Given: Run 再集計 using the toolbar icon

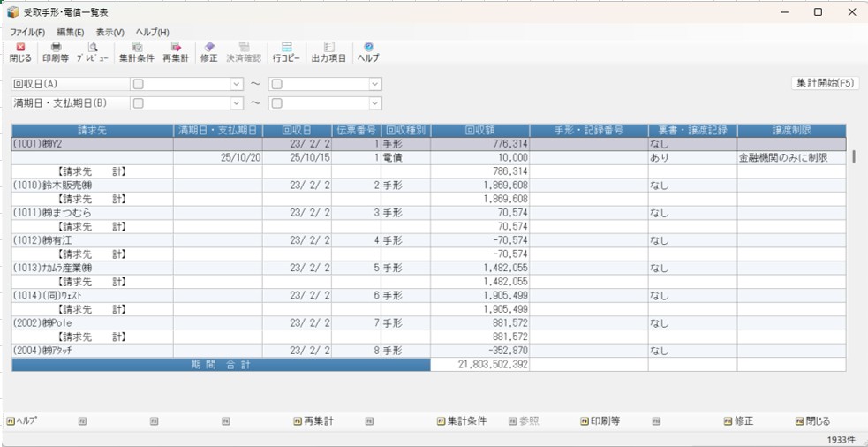Looking at the screenshot, I should (x=176, y=52).
